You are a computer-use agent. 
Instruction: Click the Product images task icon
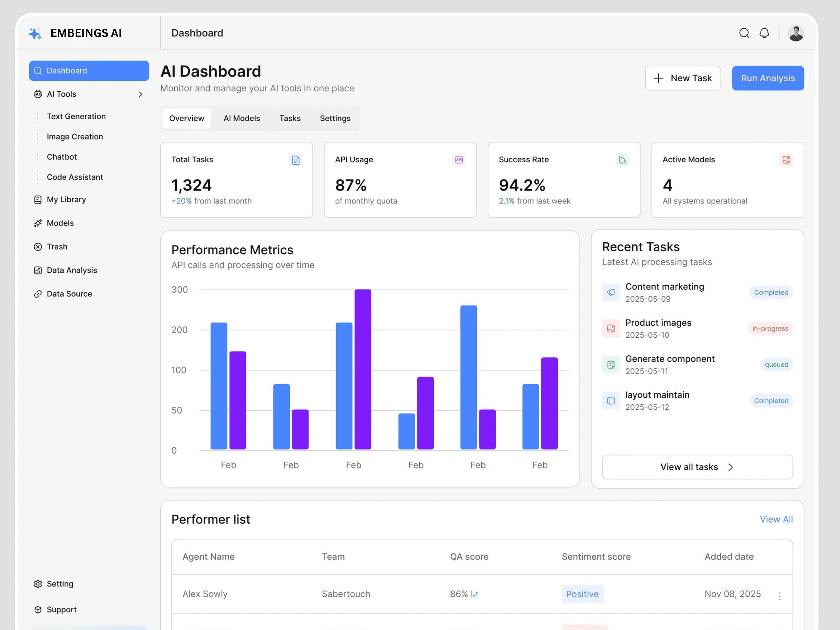tap(611, 328)
